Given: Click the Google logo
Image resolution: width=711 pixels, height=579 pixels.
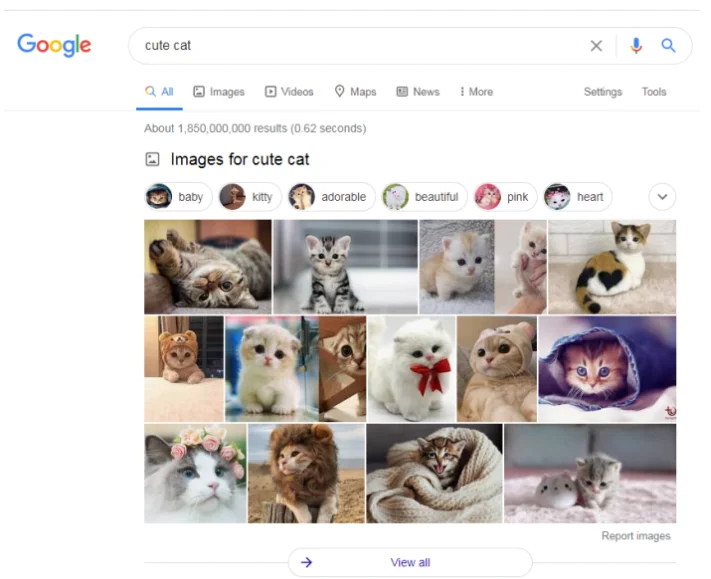Looking at the screenshot, I should click(x=54, y=45).
